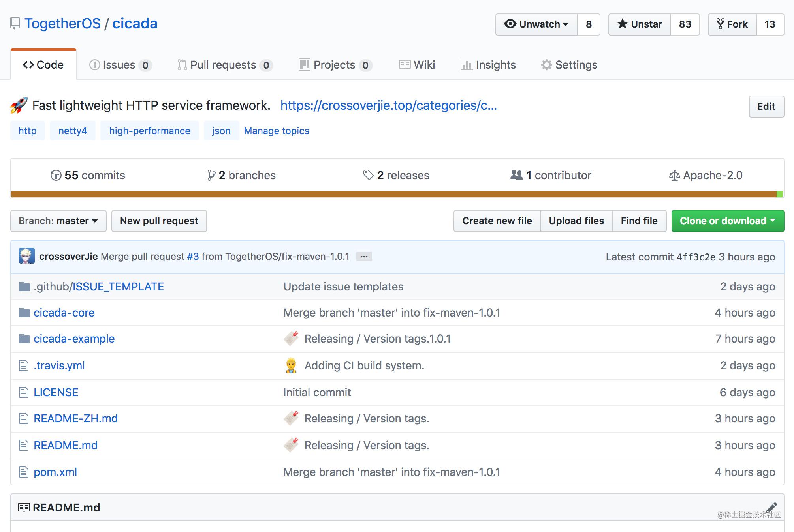View the 2 releases tag icon
The width and height of the screenshot is (794, 532).
(368, 175)
